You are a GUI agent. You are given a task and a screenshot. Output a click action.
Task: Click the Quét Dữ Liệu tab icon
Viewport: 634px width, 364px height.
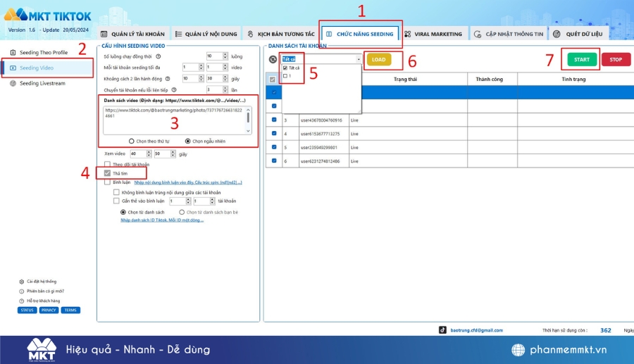click(557, 34)
